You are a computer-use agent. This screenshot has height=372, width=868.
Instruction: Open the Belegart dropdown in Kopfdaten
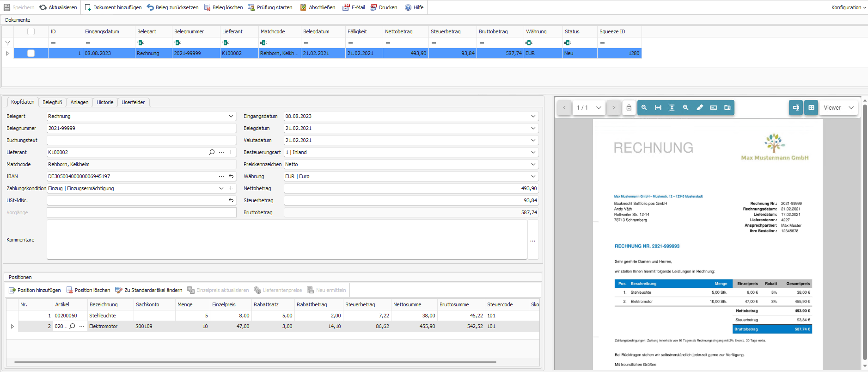pos(231,116)
